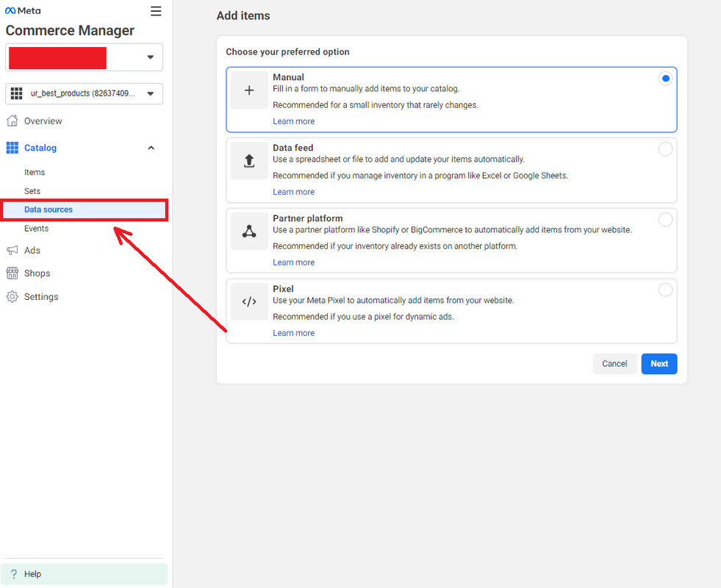Screen dimensions: 721x588
Task: Select the Manual radio button
Action: point(665,79)
